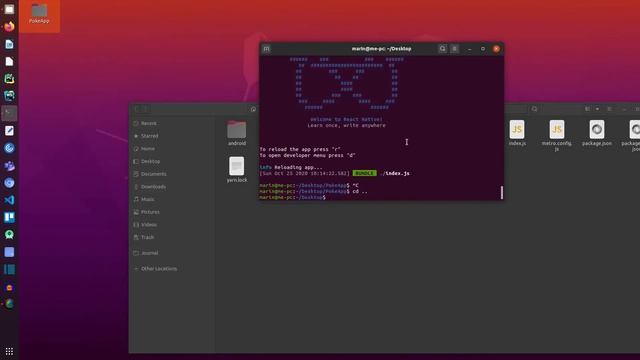Screen dimensions: 640x360
Task: Open the Files window hamburger menu
Action: (609, 109)
